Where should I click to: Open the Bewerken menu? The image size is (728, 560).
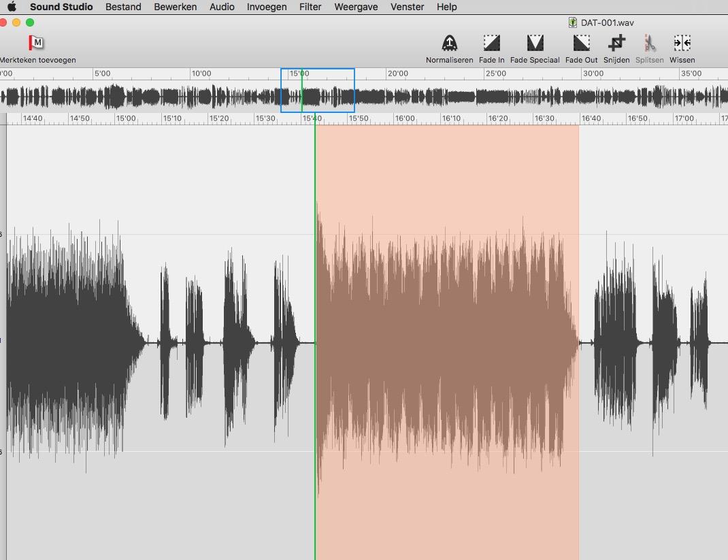point(176,7)
